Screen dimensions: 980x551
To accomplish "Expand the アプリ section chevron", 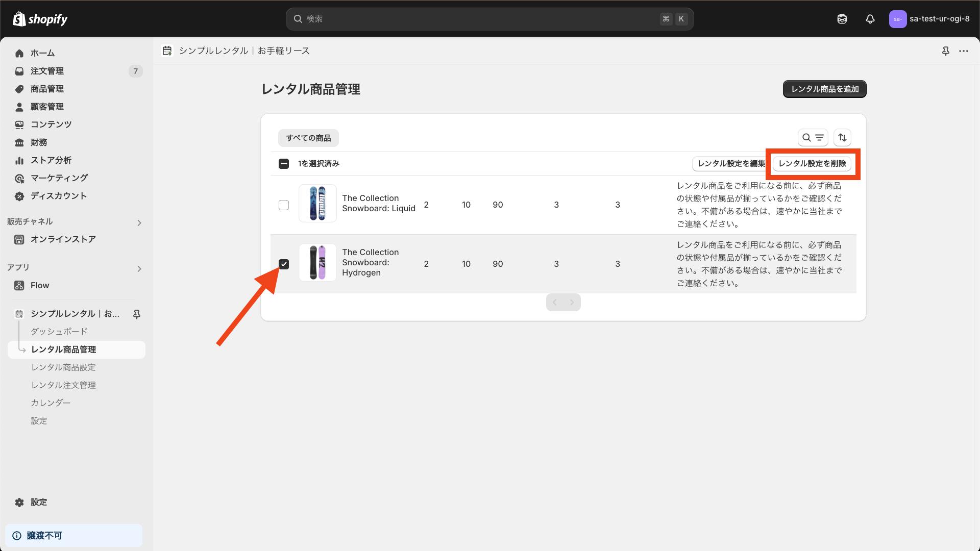I will 139,269.
